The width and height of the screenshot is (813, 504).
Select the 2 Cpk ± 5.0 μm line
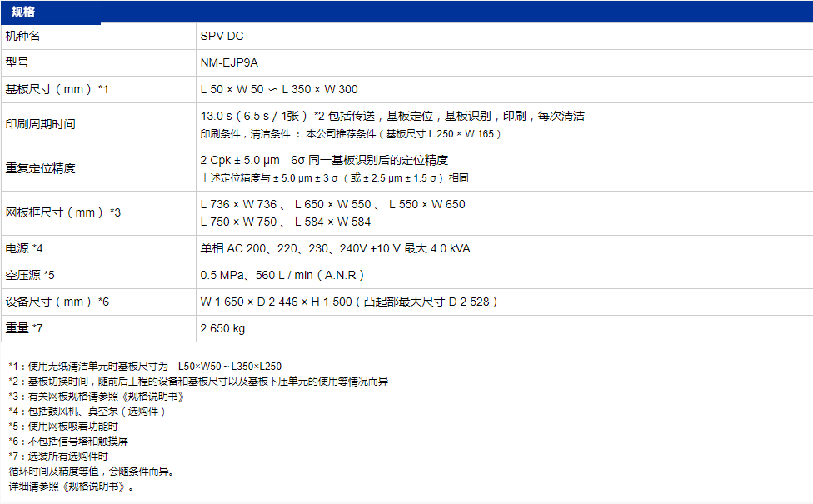324,160
